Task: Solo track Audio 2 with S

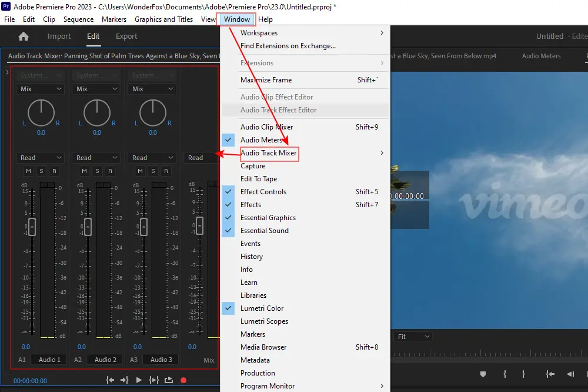Action: pos(97,171)
